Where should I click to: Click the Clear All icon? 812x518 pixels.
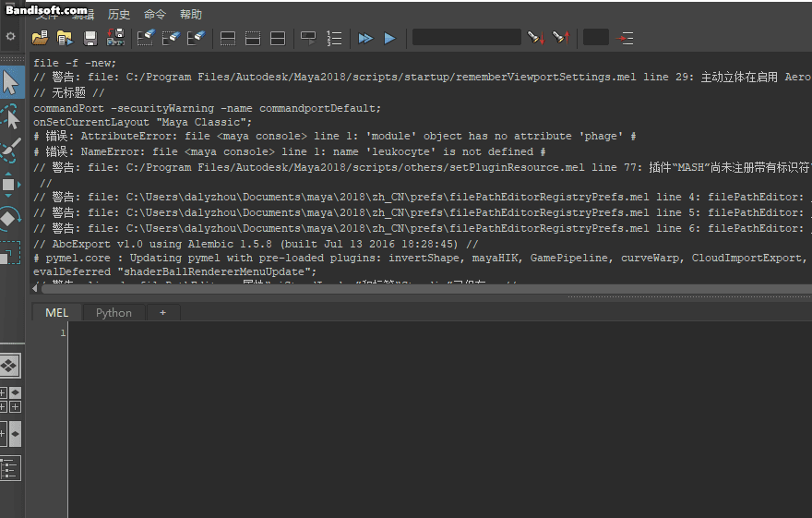196,38
